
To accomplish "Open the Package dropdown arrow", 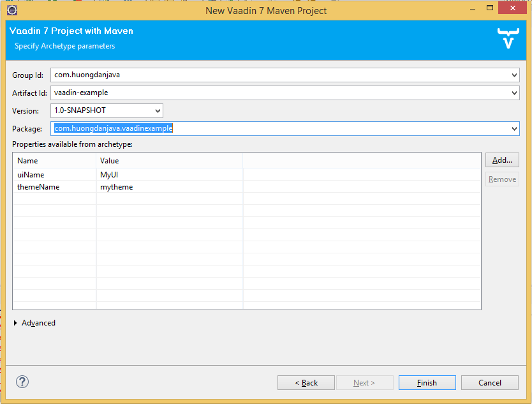I will tap(514, 129).
